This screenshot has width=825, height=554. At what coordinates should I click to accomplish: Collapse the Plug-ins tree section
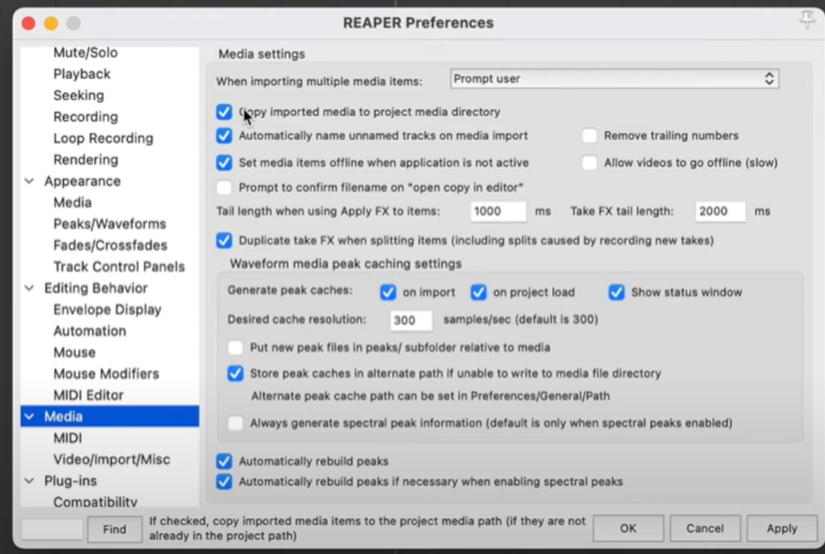pos(30,482)
